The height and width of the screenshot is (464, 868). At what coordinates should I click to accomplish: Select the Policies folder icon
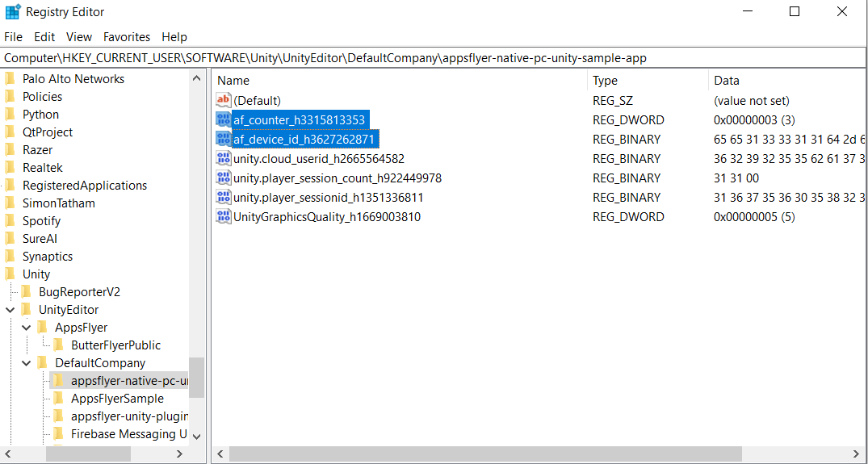[x=10, y=97]
